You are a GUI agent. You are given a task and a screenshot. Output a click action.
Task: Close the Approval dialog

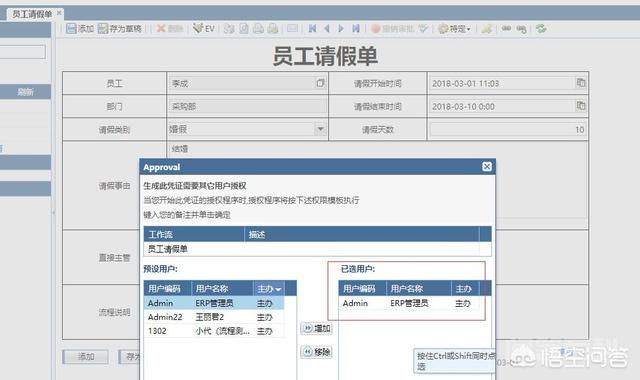tap(487, 167)
